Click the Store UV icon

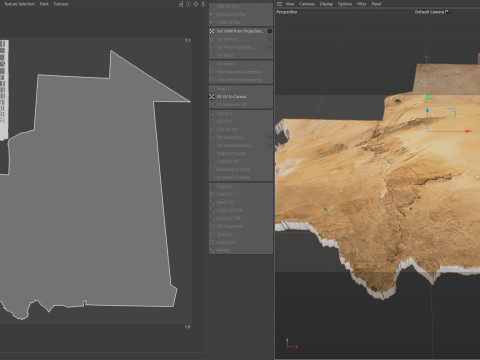[x=211, y=234]
